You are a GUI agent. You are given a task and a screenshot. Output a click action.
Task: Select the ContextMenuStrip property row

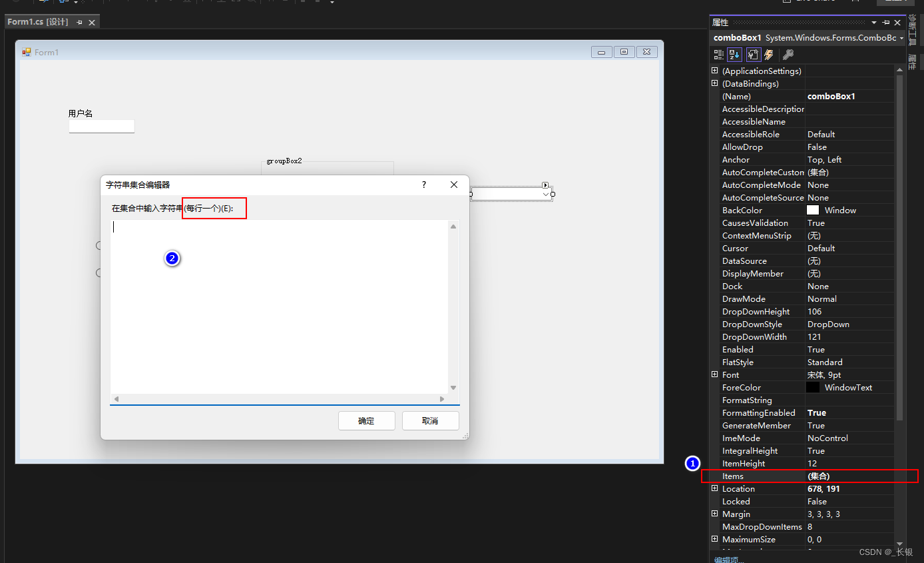pos(802,235)
